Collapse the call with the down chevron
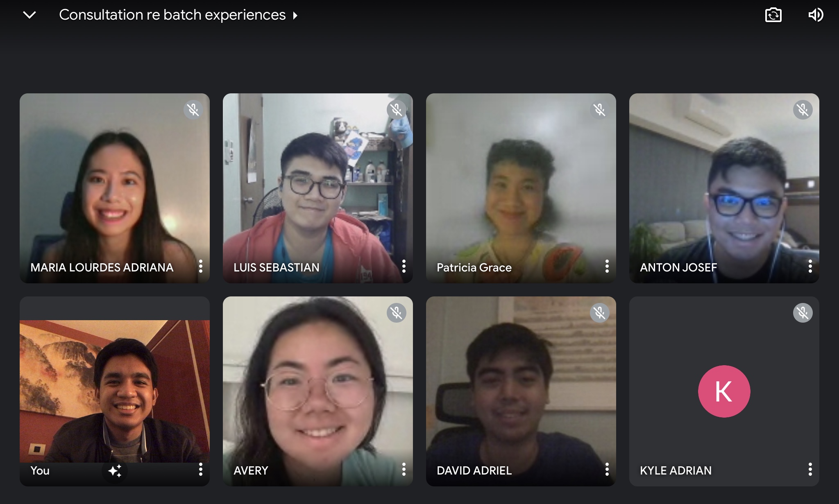Viewport: 839px width, 504px height. (29, 15)
